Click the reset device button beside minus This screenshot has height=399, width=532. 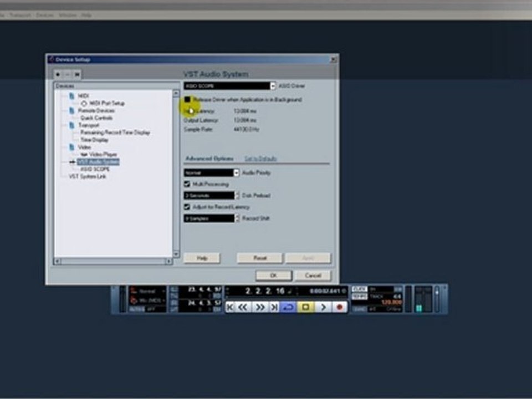[78, 74]
